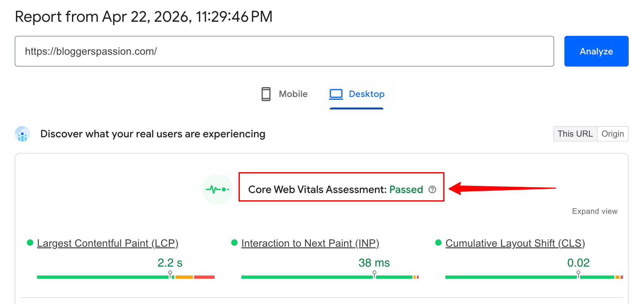Toggle assessment scope back to This URL
The image size is (644, 304).
pos(575,134)
